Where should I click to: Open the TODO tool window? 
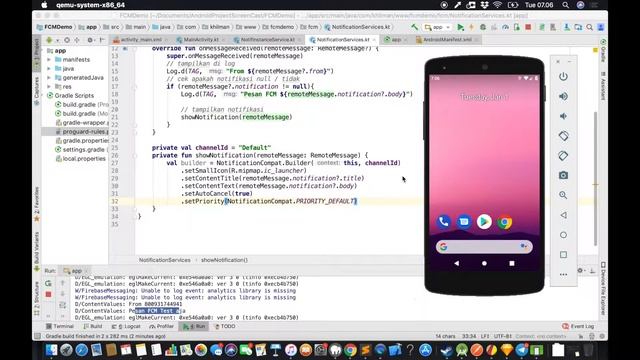[225, 326]
